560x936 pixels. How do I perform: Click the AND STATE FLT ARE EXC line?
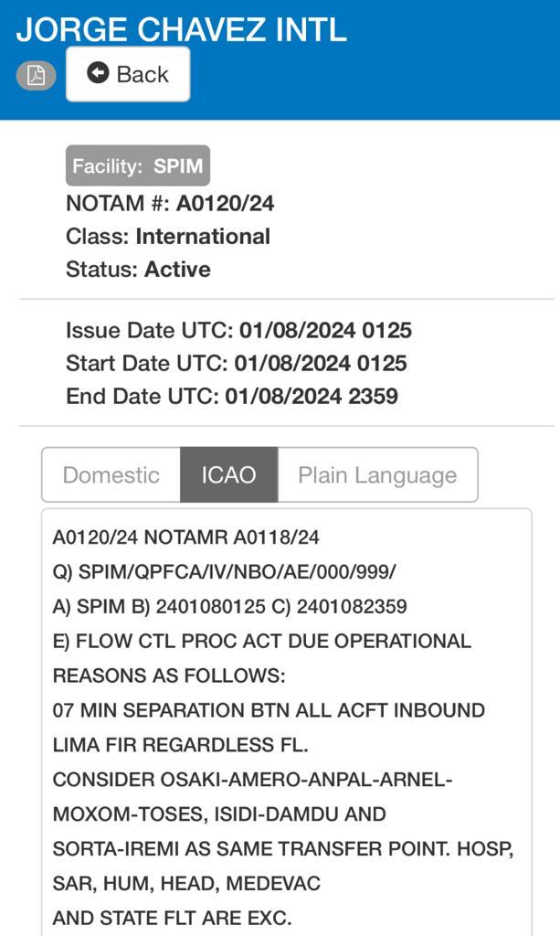point(173,918)
